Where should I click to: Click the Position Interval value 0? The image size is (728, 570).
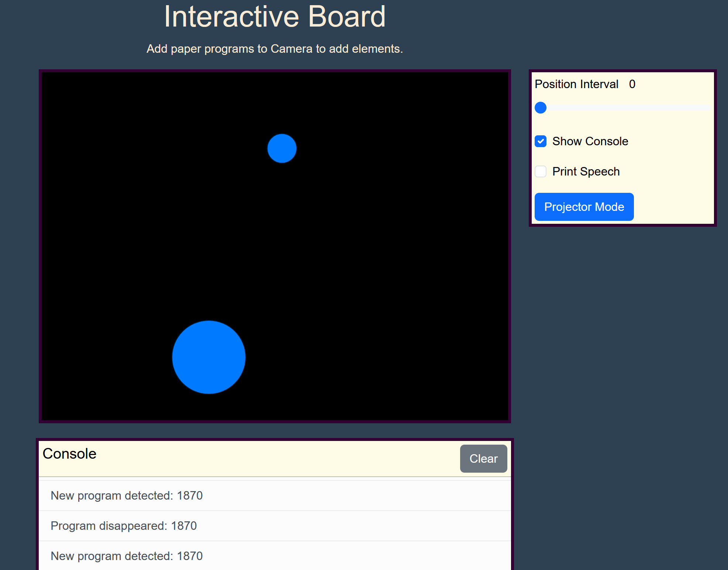(632, 84)
